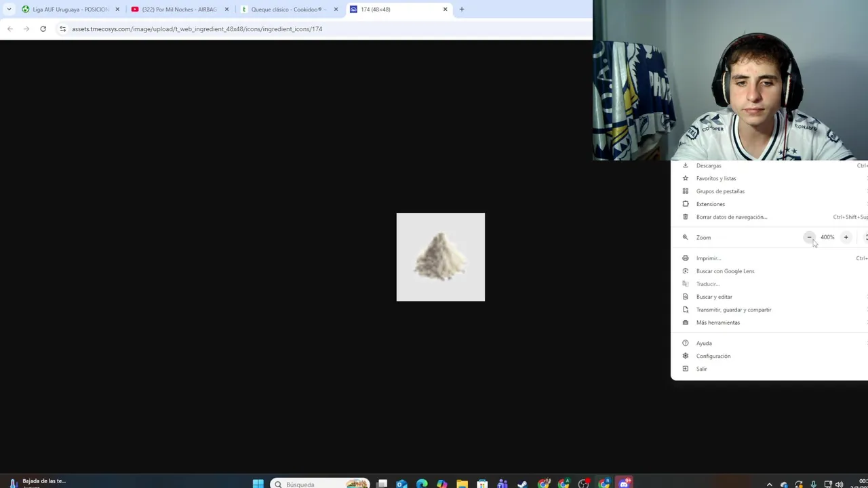The height and width of the screenshot is (488, 868).
Task: Close the Queque clásico tab
Action: coord(336,9)
